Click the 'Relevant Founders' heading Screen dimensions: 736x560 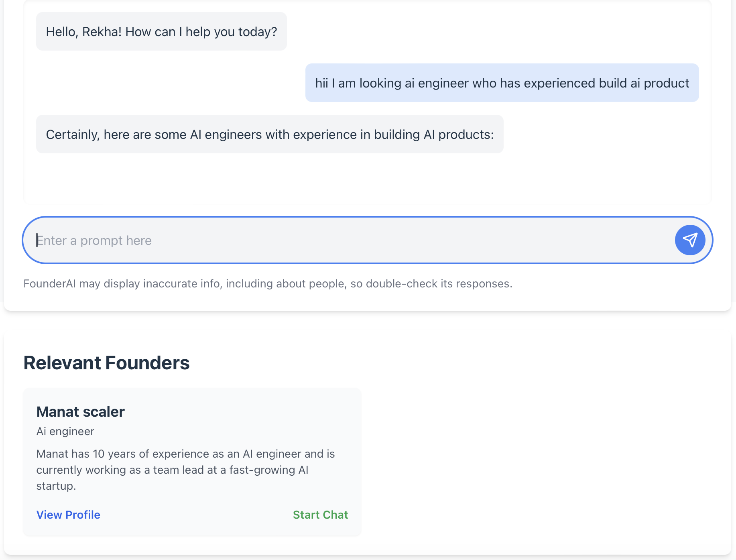(x=106, y=363)
